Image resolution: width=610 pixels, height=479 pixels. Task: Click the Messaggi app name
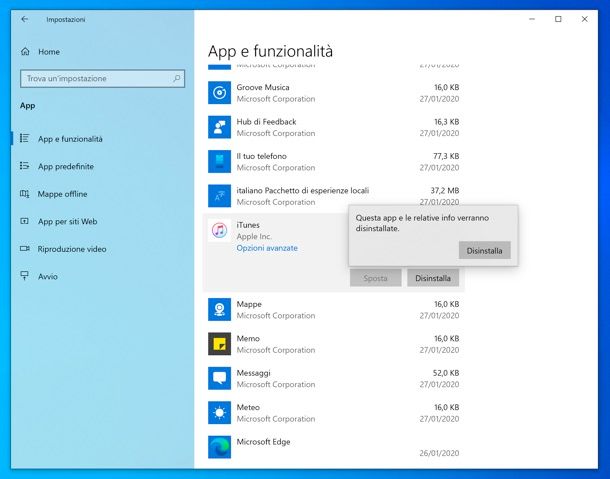(x=253, y=373)
